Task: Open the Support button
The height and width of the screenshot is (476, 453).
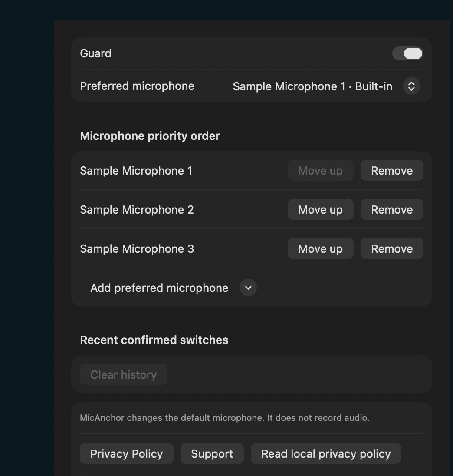Action: [x=212, y=453]
